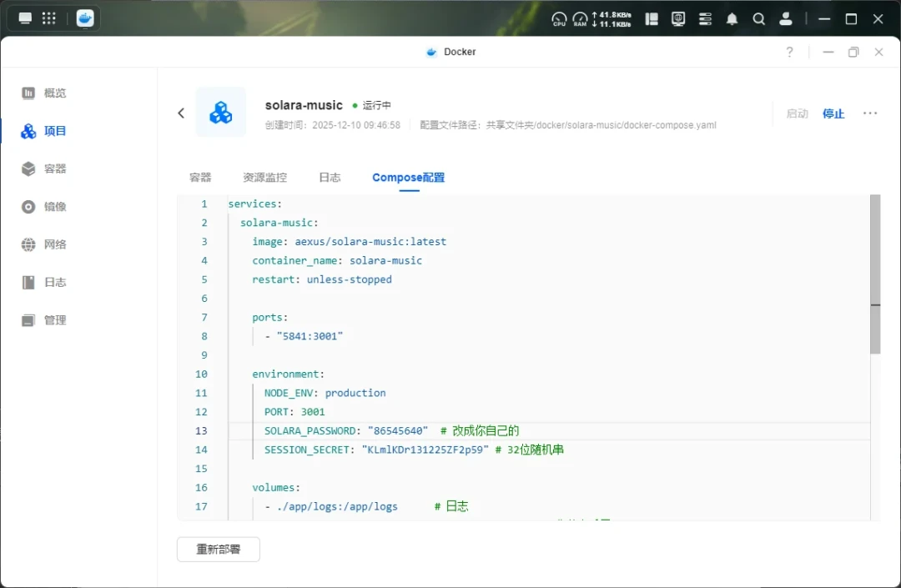Viewport: 901px width, 588px height.
Task: Click the solara-music project cube thumbnail
Action: (x=220, y=112)
